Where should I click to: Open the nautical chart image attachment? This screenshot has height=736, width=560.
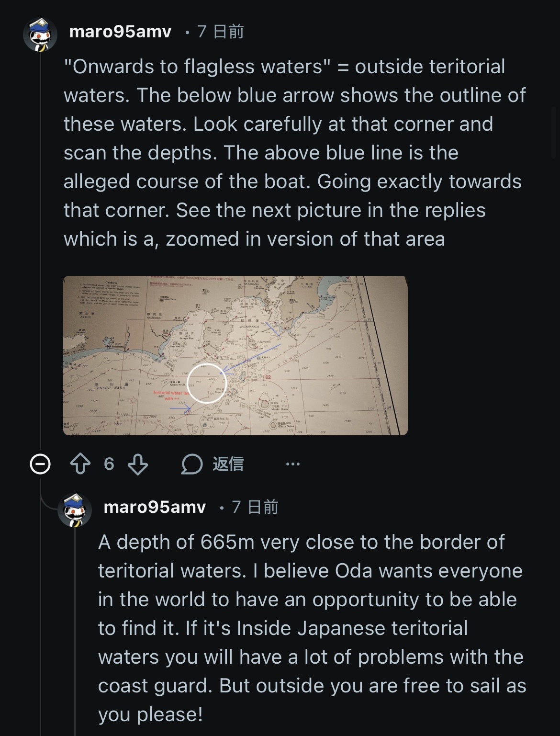point(235,355)
